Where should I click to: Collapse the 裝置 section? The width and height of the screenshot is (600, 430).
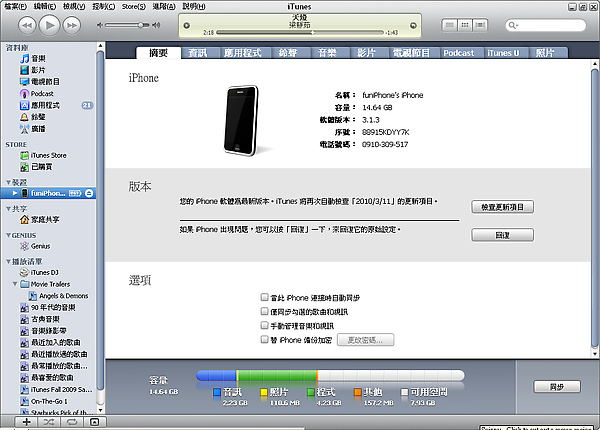click(x=8, y=182)
